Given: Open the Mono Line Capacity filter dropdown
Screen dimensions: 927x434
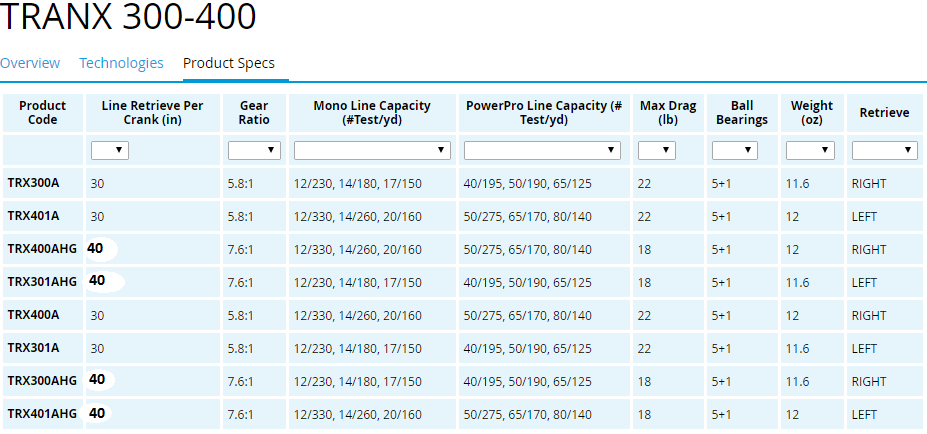Looking at the screenshot, I should [372, 150].
